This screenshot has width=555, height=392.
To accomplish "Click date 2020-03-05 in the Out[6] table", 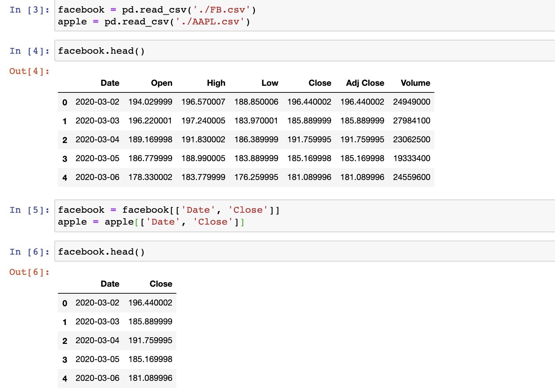I will (x=97, y=359).
